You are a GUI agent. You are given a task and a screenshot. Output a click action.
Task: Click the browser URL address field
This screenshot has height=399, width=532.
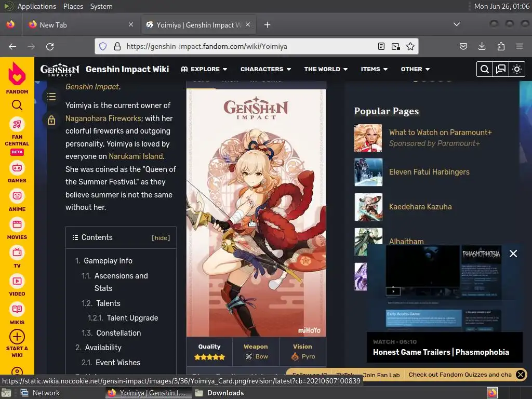pos(249,46)
